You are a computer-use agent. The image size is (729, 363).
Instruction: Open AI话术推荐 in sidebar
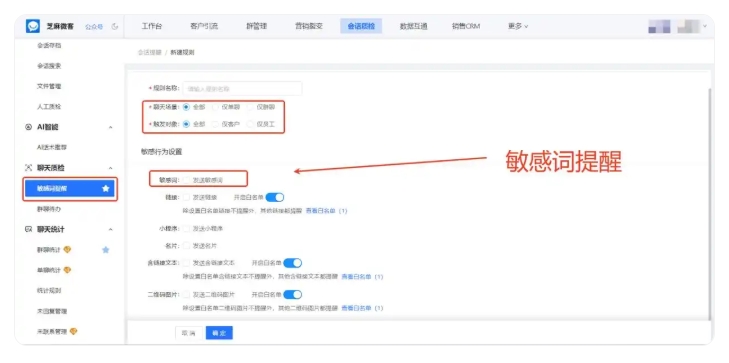coord(52,147)
